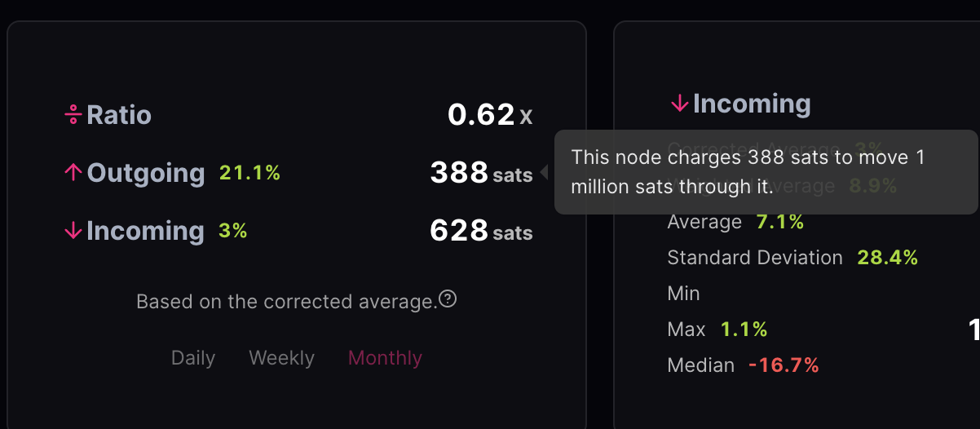This screenshot has height=429, width=980.
Task: Switch to the Daily tab
Action: point(193,358)
